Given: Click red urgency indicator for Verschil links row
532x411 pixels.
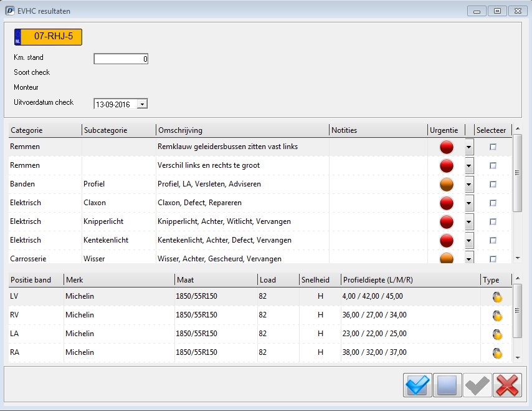Looking at the screenshot, I should 447,166.
